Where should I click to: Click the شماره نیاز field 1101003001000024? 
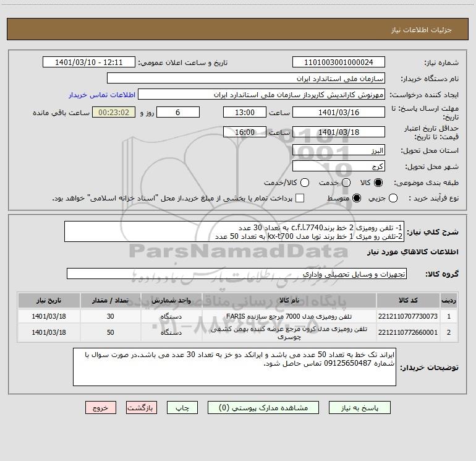pyautogui.click(x=339, y=62)
